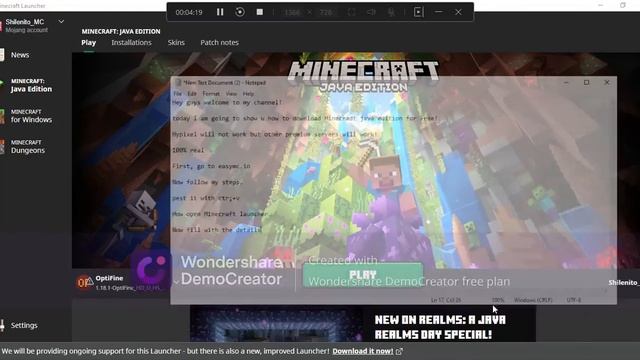The height and width of the screenshot is (360, 640).
Task: Close the Notepad window
Action: [x=607, y=82]
